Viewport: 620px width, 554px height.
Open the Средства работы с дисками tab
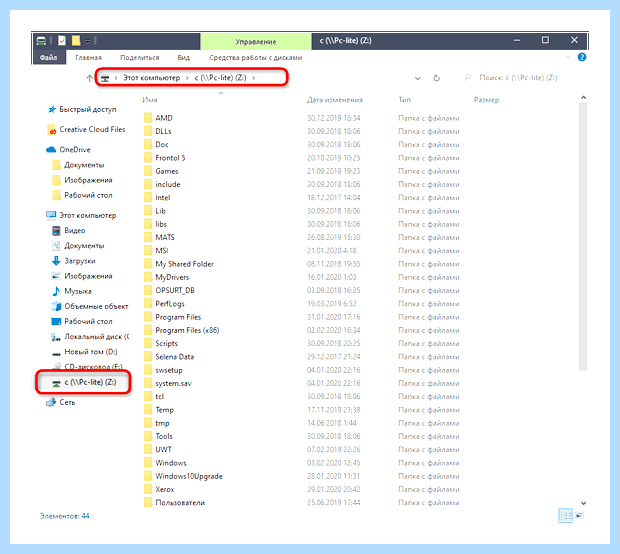(256, 58)
